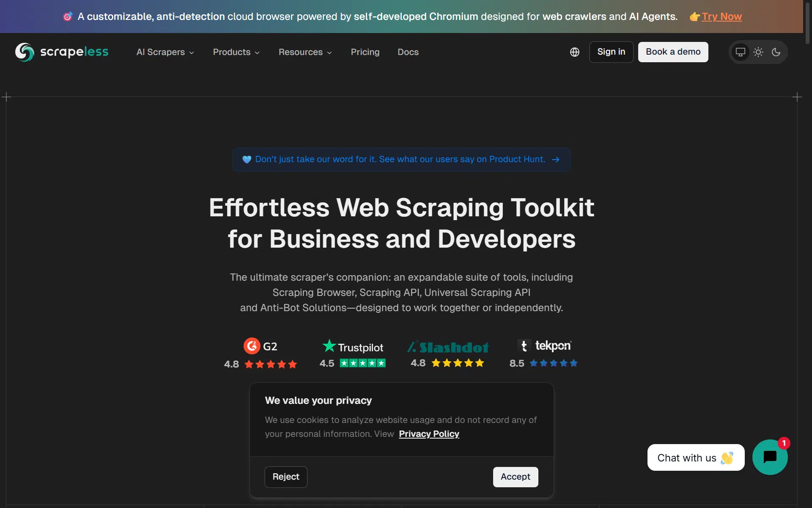
Task: Expand the Products dropdown menu
Action: 236,52
